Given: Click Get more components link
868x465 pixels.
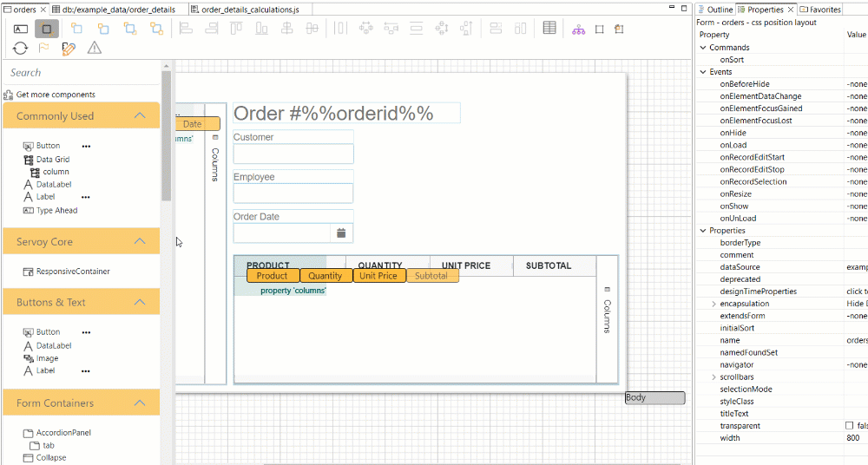Looking at the screenshot, I should pyautogui.click(x=55, y=95).
